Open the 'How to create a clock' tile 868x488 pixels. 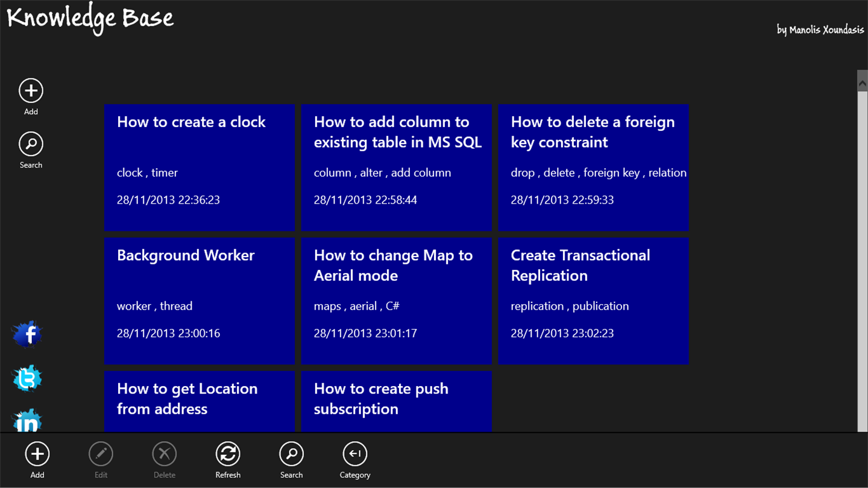coord(200,167)
